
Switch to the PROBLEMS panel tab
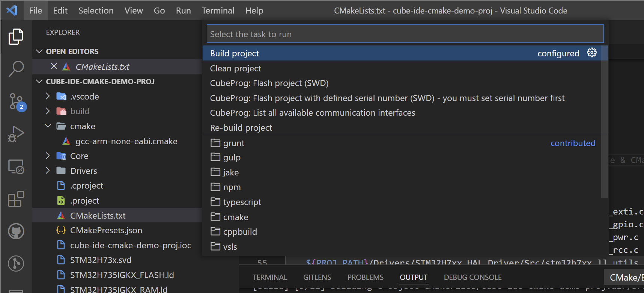pyautogui.click(x=366, y=277)
